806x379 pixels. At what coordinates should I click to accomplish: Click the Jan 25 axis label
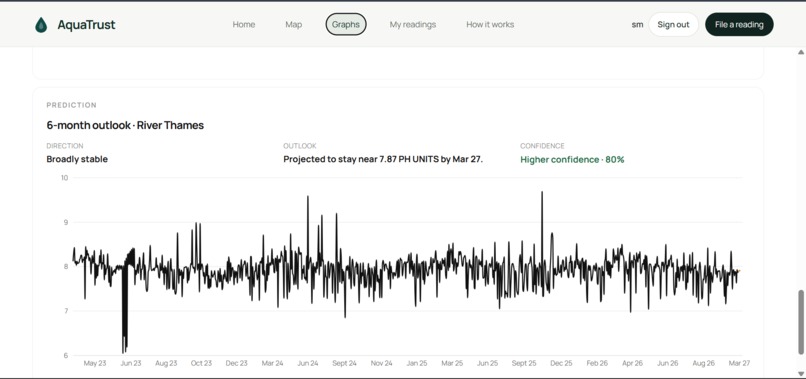(x=417, y=363)
